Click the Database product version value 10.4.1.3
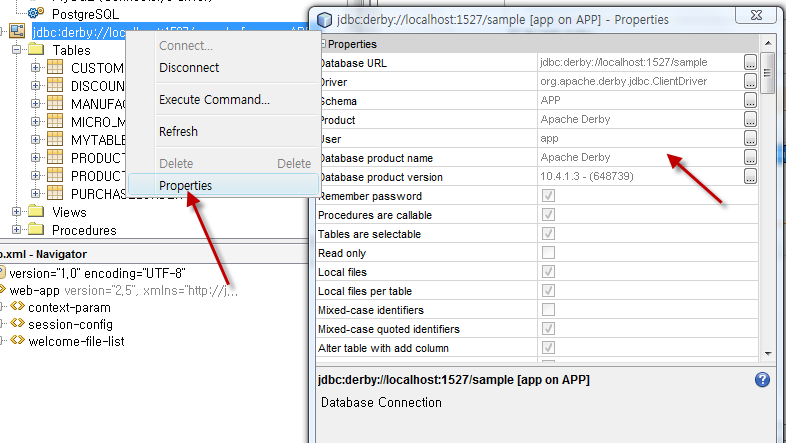This screenshot has height=443, width=786. pyautogui.click(x=640, y=176)
